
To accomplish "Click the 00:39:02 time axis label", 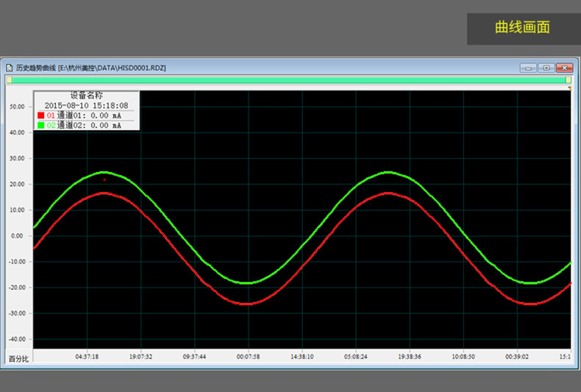I will [517, 357].
